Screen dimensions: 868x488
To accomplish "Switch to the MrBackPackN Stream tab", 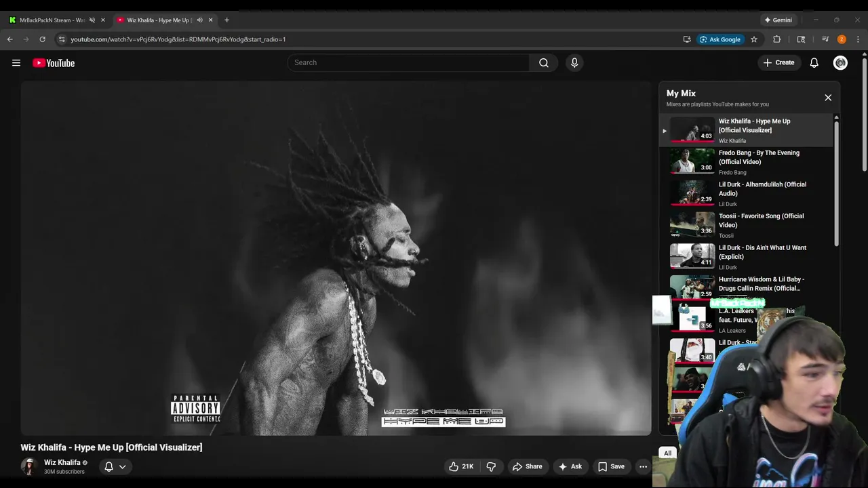I will coord(52,20).
